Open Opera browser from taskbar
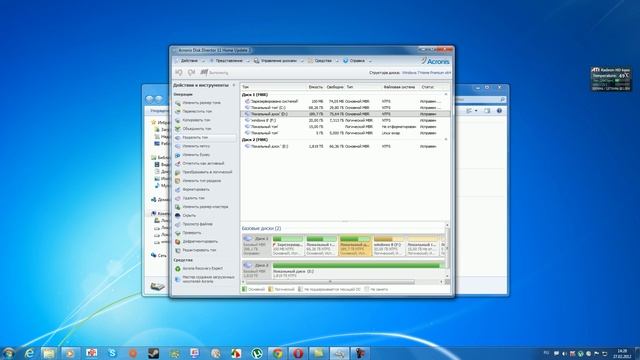640x360 pixels. [298, 353]
